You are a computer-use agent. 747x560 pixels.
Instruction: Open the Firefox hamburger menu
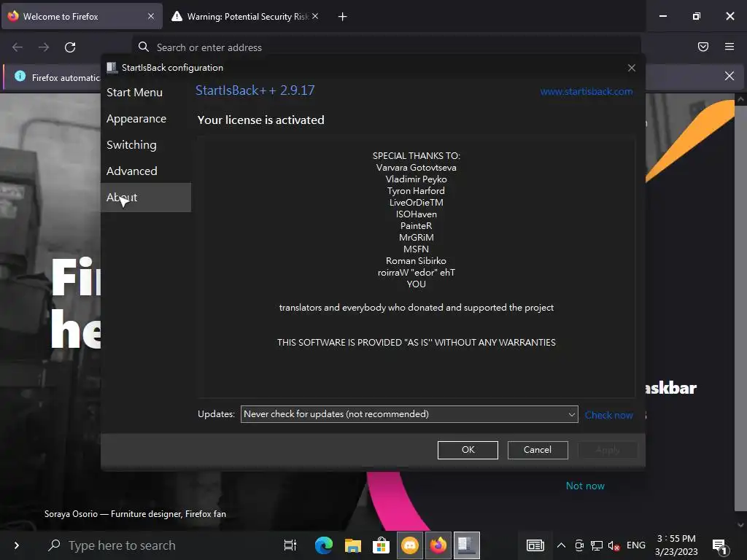[729, 47]
